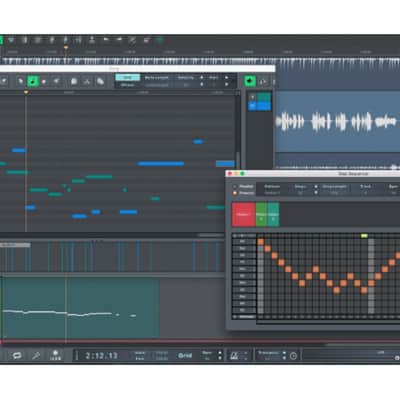This screenshot has height=400, width=400.
Task: Select the red pattern block in Step Sequencer
Action: tap(243, 214)
